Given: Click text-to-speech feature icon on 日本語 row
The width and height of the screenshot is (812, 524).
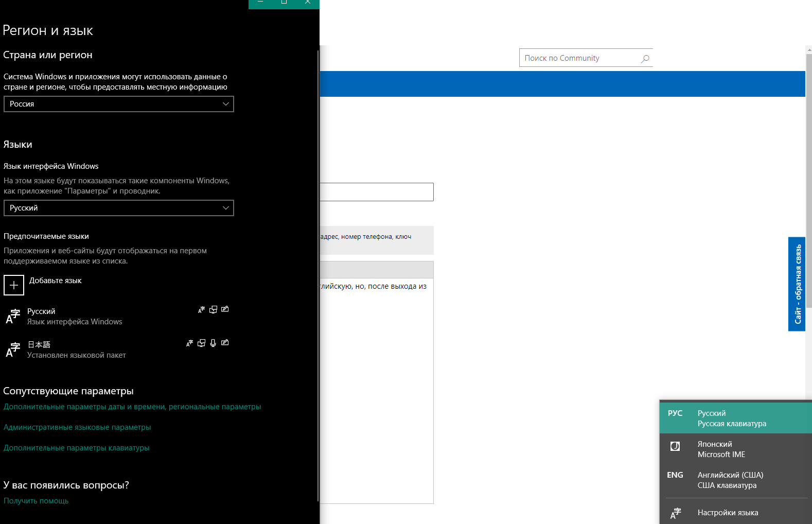Looking at the screenshot, I should [x=201, y=343].
